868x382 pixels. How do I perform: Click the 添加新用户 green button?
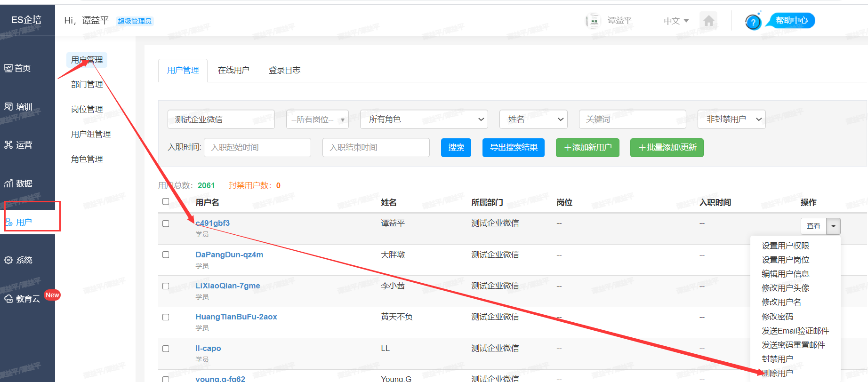[x=587, y=148]
